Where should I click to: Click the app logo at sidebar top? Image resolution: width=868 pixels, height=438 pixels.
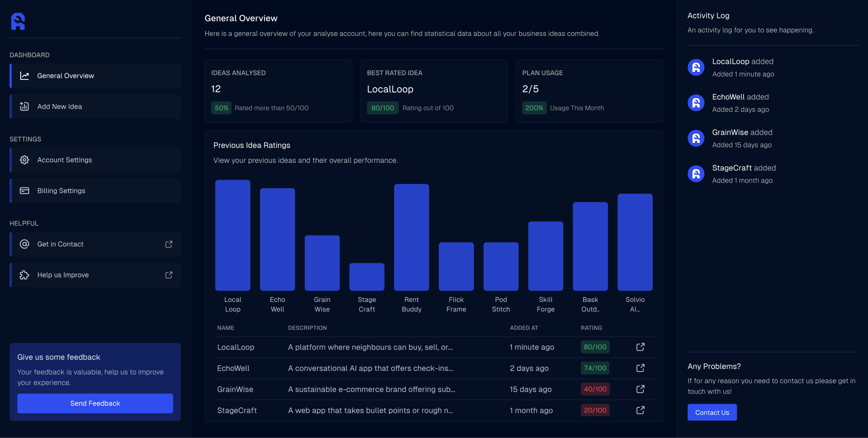click(x=19, y=21)
